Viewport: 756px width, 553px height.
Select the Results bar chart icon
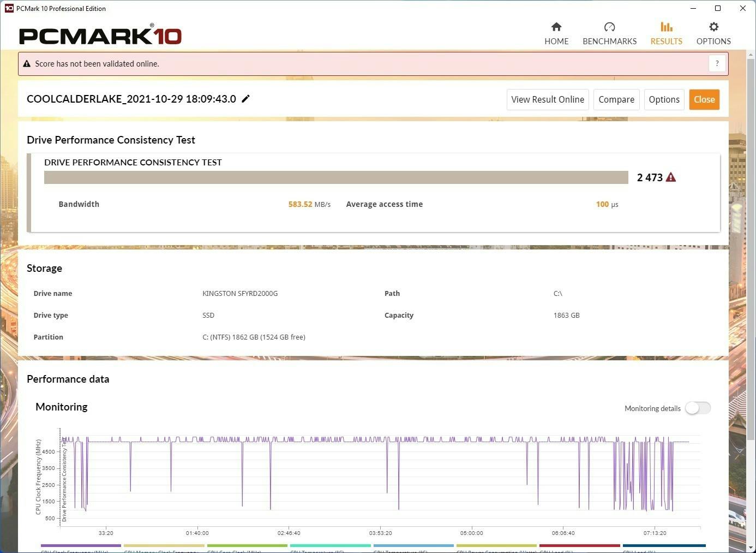666,27
